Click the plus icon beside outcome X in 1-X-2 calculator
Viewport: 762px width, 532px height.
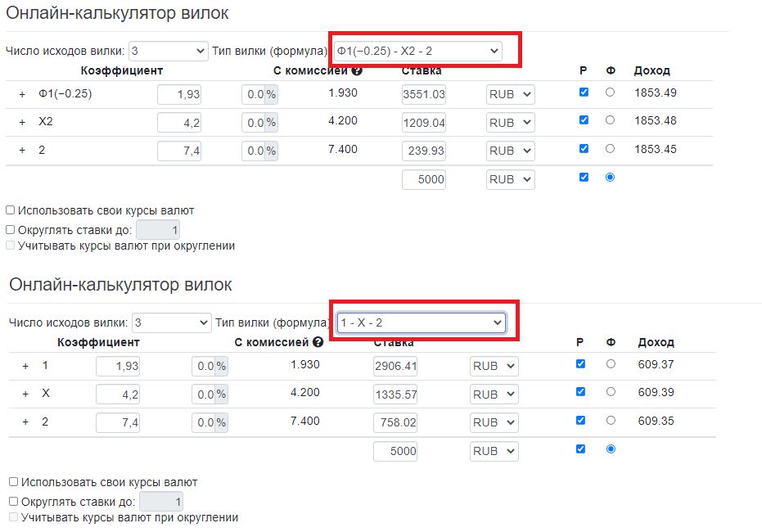tap(25, 394)
